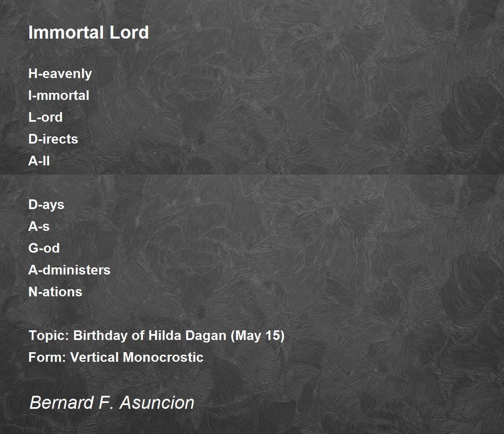This screenshot has width=504, height=434.
Task: Click the line A-s
Action: 39,226
